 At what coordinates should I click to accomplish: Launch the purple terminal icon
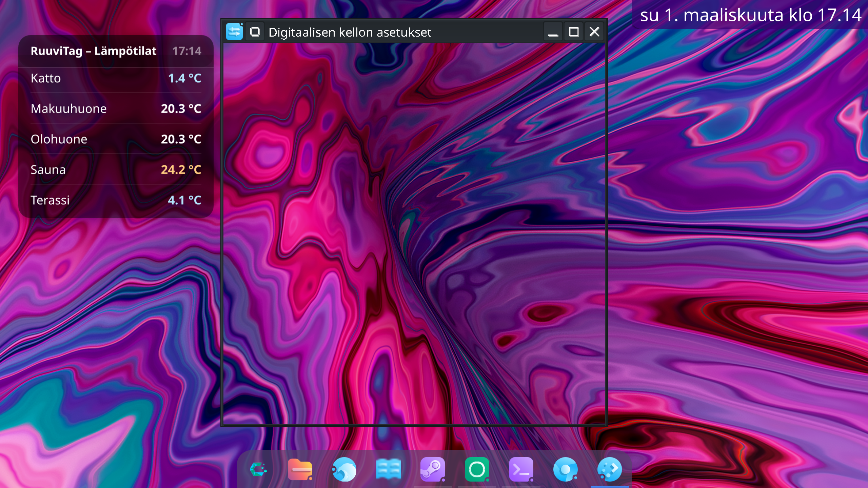[x=521, y=470]
